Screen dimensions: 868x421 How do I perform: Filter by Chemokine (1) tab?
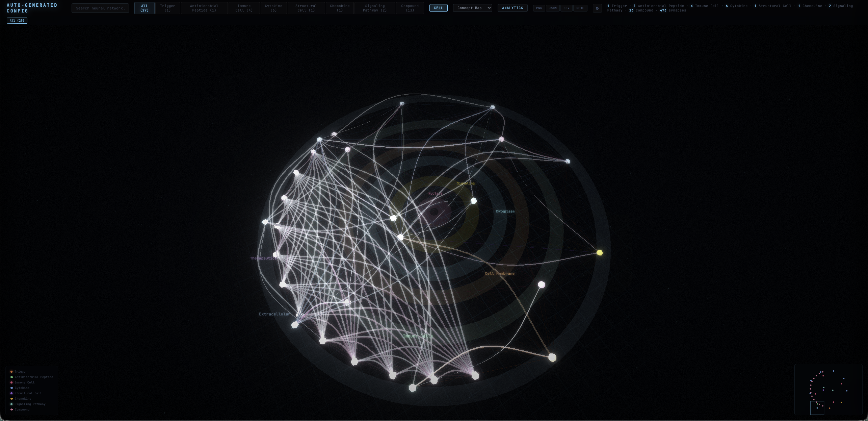pyautogui.click(x=340, y=8)
